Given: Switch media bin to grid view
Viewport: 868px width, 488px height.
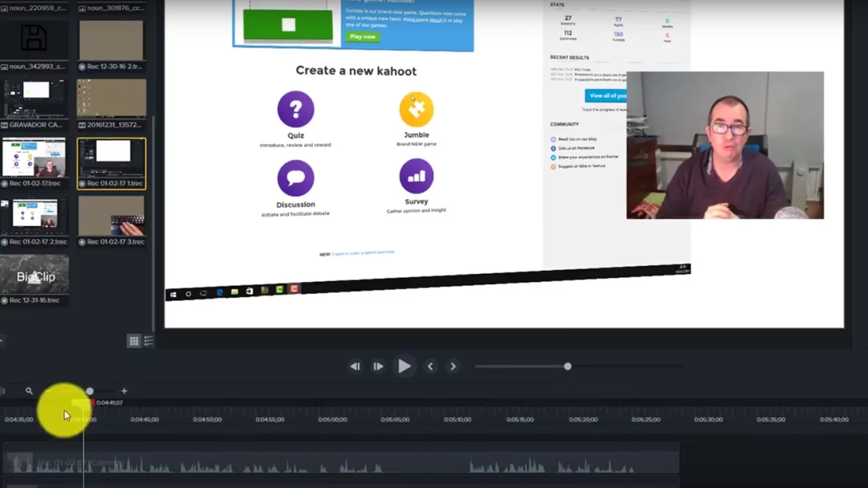Looking at the screenshot, I should tap(134, 341).
